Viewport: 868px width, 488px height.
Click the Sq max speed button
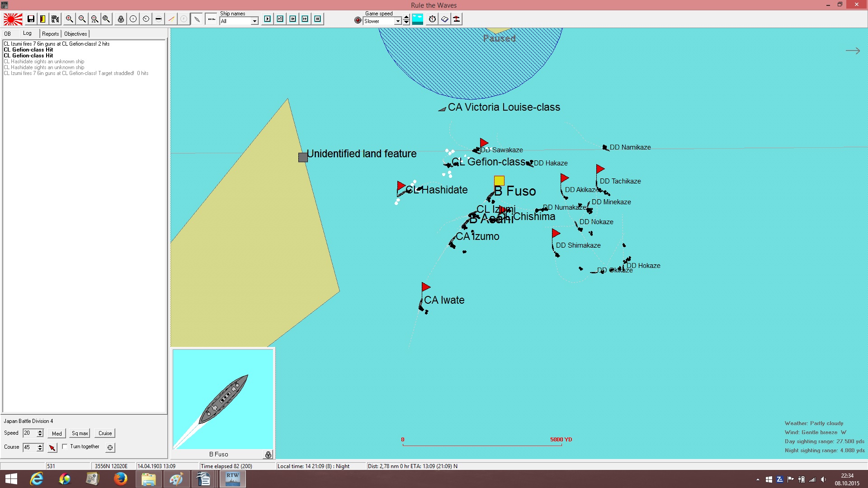pyautogui.click(x=80, y=433)
